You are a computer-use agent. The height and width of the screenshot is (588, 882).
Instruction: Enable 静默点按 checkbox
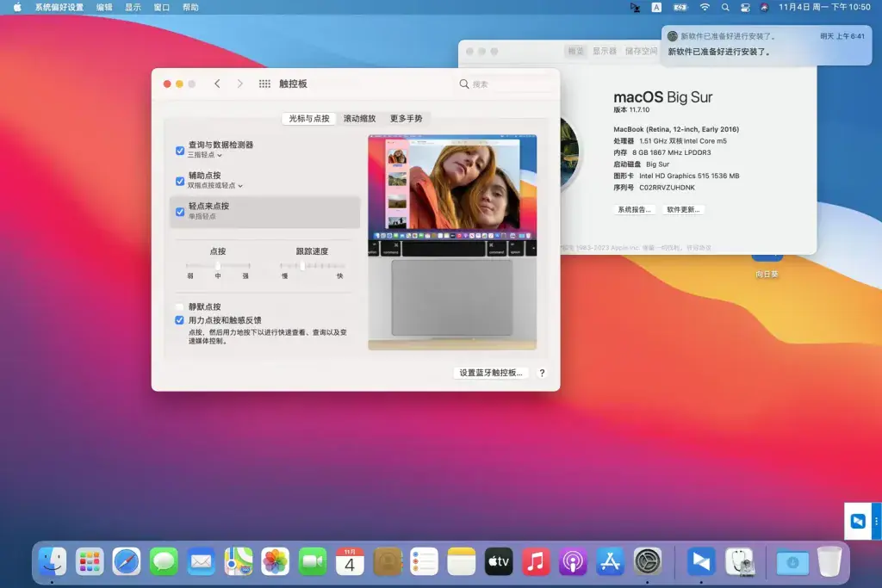click(179, 307)
